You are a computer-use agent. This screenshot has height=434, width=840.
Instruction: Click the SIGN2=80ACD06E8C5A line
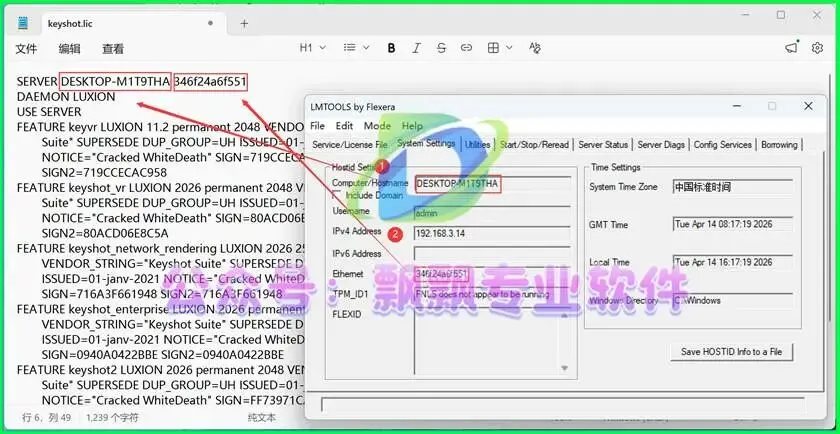coord(105,234)
